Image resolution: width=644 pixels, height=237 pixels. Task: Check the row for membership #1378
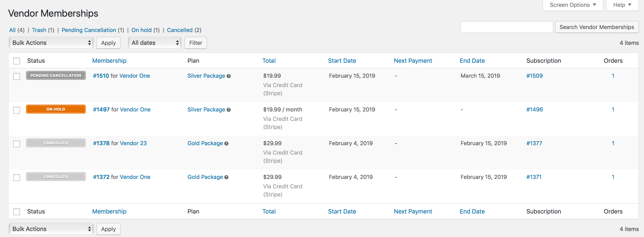pos(17,144)
